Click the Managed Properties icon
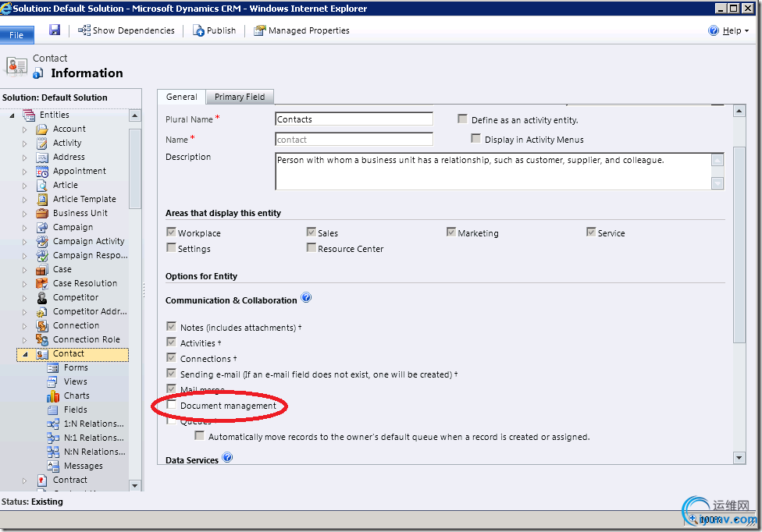The height and width of the screenshot is (532, 762). 260,30
